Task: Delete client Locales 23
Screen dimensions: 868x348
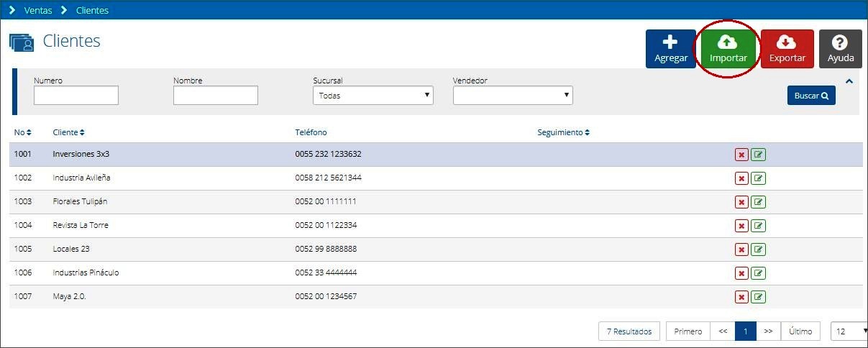Action: click(741, 249)
